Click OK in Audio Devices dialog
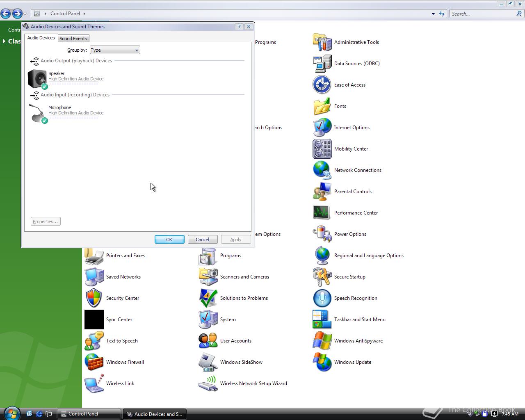 coord(169,240)
